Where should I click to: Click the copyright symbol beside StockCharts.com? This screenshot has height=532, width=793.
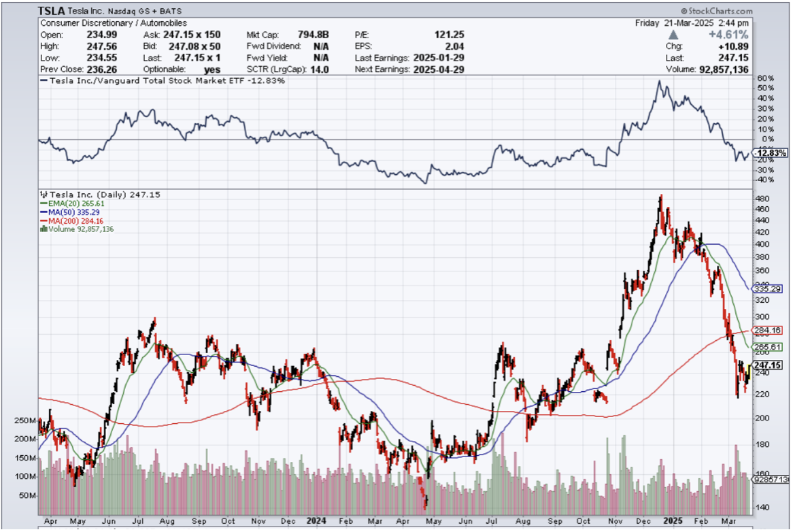coord(684,12)
